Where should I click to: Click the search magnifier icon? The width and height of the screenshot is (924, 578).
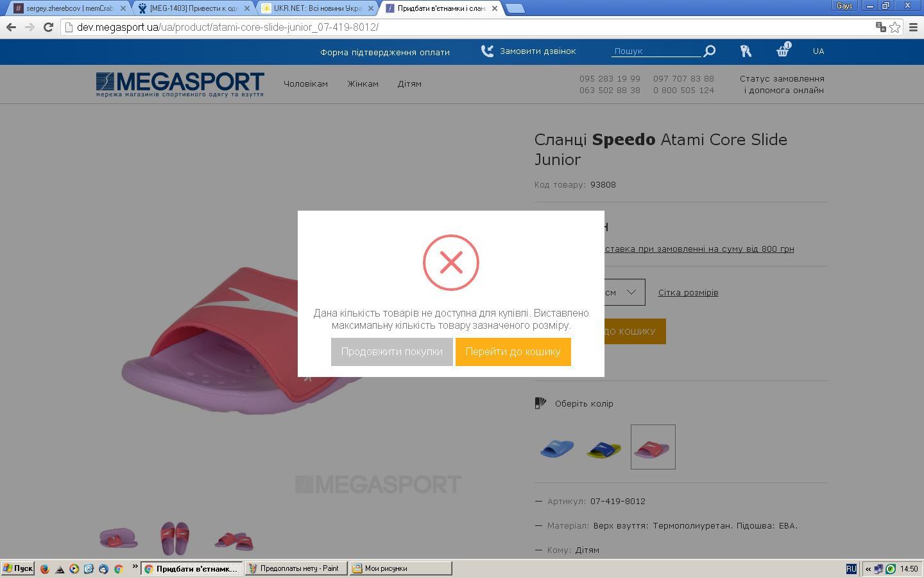709,51
